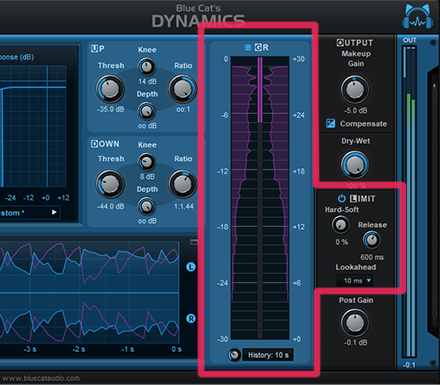Image resolution: width=440 pixels, height=385 pixels.
Task: Click the OUT level meter
Action: 410,202
